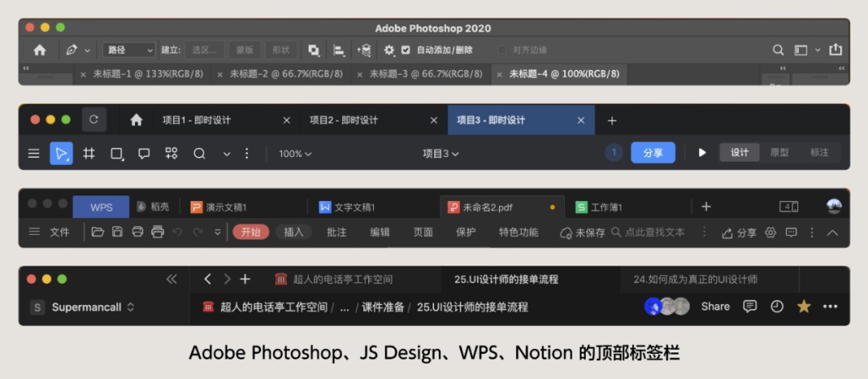
Task: Open the Photoshop workspace layout icon
Action: (x=800, y=50)
